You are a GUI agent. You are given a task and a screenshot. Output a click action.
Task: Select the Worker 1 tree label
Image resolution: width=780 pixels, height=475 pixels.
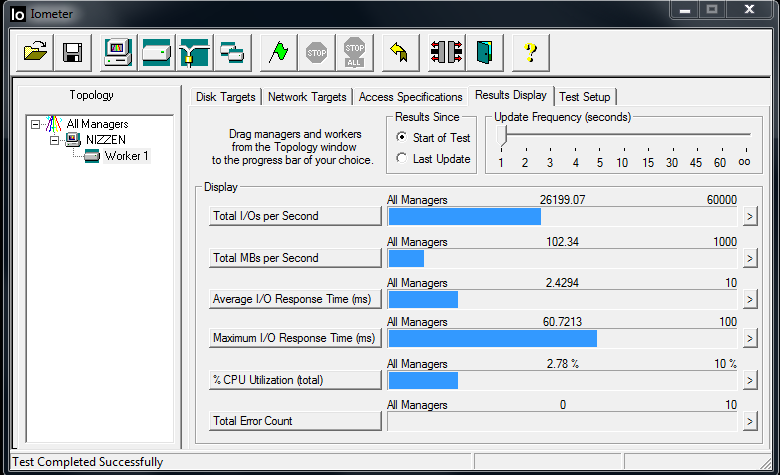[126, 156]
